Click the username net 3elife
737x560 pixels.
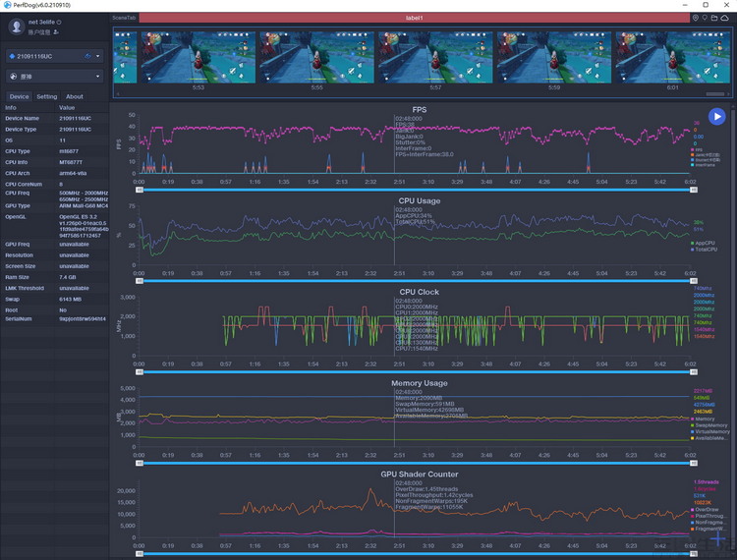click(41, 22)
